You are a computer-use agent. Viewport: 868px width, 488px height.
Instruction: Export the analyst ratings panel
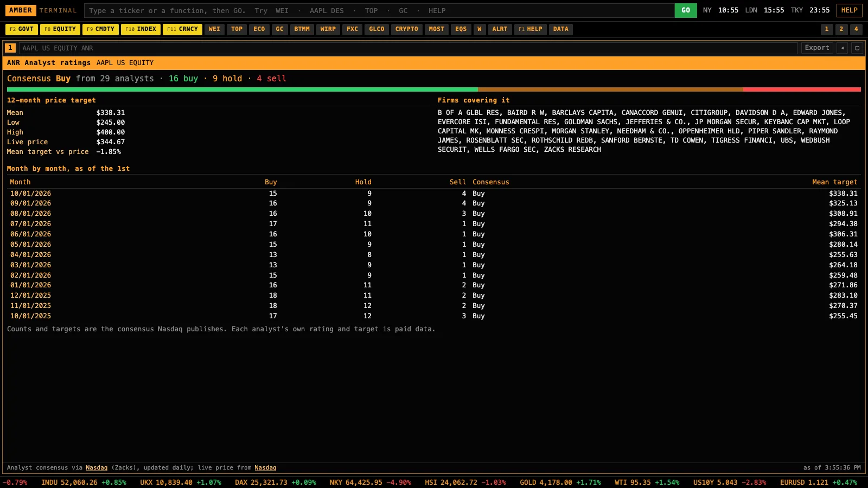pos(817,48)
